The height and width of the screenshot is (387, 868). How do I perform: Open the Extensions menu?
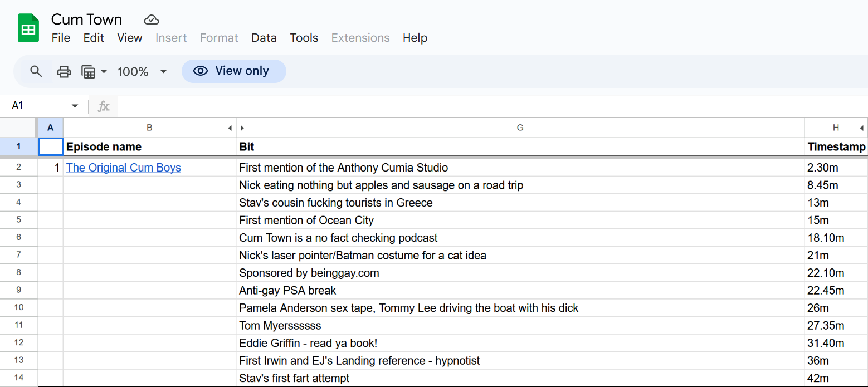coord(360,38)
